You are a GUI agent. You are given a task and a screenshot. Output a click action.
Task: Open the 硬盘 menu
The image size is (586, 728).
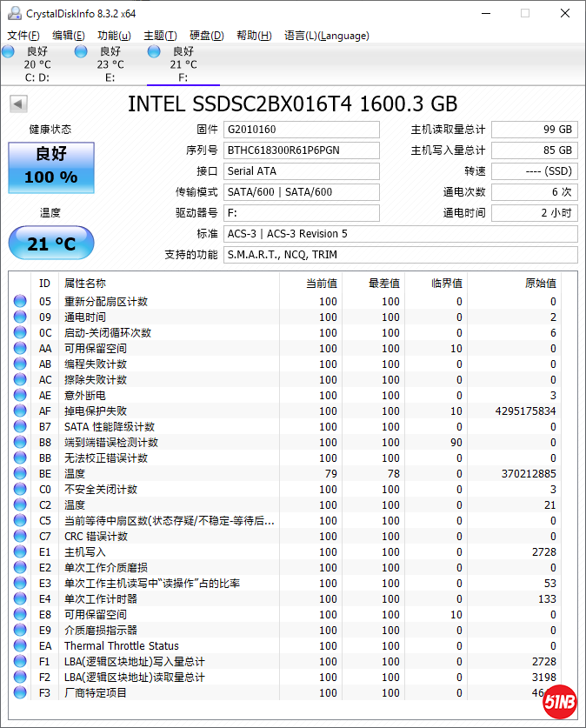pos(206,36)
